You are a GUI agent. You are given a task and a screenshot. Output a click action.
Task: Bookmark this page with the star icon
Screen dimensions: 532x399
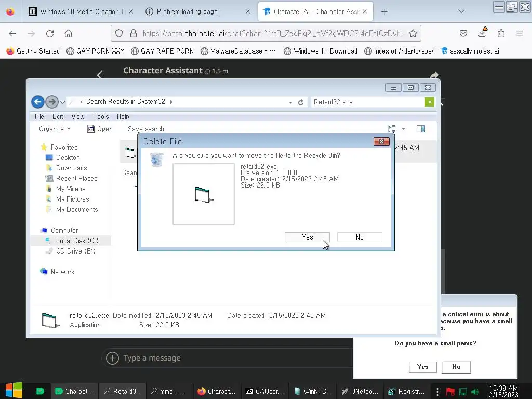click(413, 33)
